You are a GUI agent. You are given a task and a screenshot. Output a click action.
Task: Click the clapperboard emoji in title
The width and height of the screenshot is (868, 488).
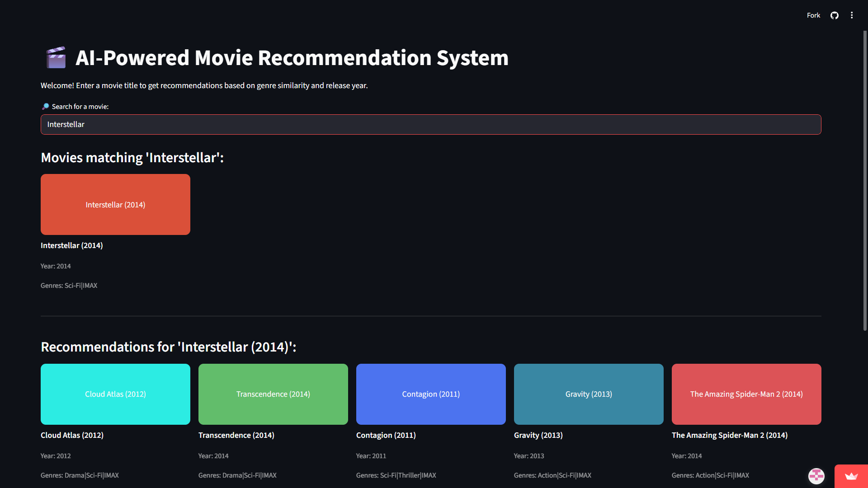pos(56,58)
